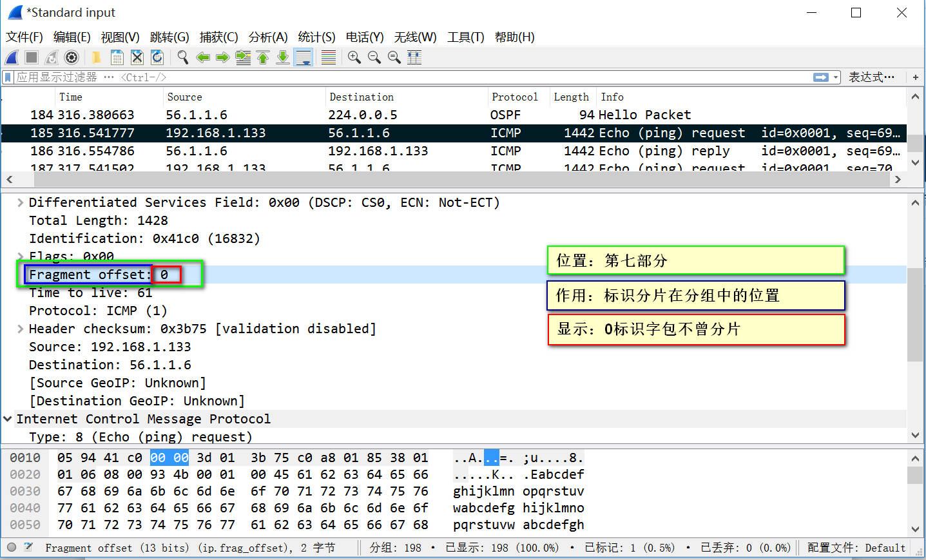This screenshot has height=560, width=926.
Task: Select Type: 8 Echo request field
Action: coord(140,437)
